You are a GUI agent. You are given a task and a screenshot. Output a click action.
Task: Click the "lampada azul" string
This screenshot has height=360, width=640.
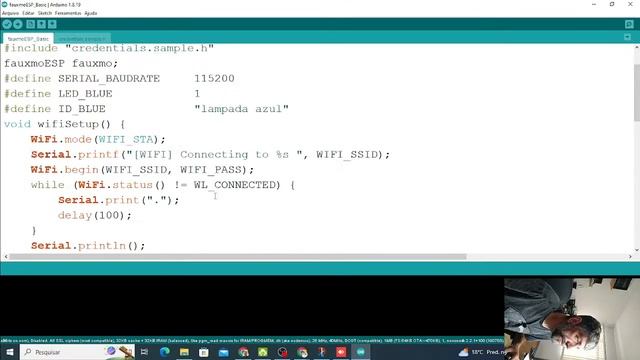click(242, 109)
